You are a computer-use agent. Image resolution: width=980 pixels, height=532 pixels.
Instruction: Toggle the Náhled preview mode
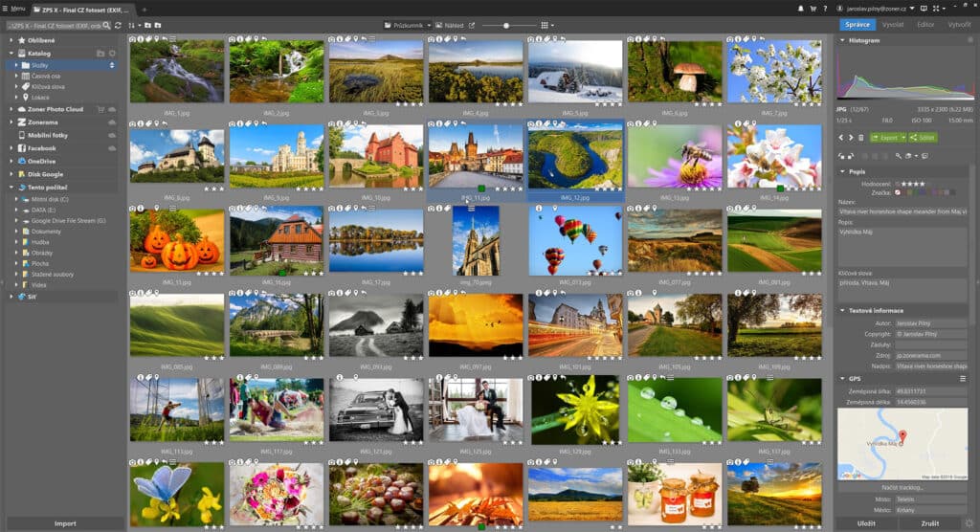point(450,26)
